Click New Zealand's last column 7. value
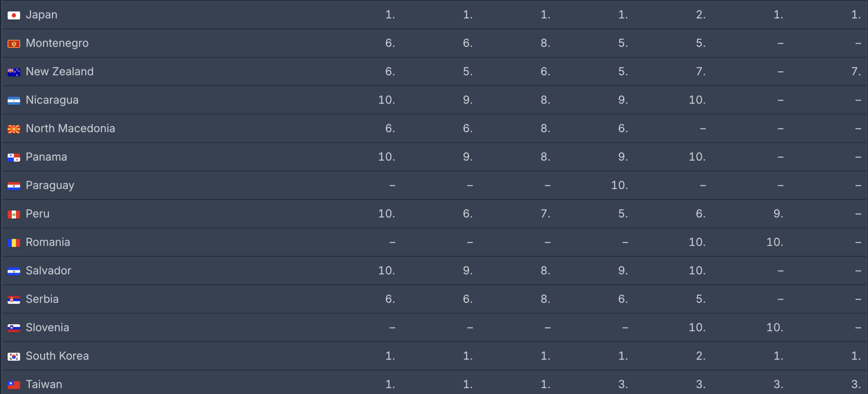 856,71
